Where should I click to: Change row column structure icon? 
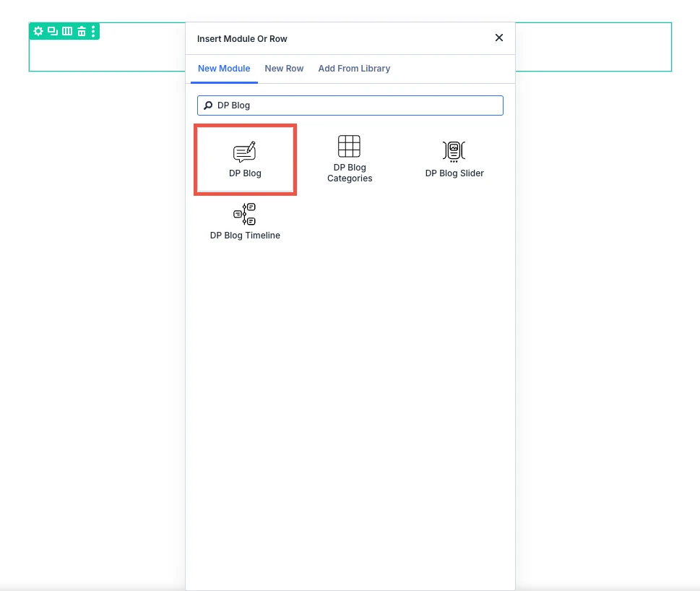[67, 31]
